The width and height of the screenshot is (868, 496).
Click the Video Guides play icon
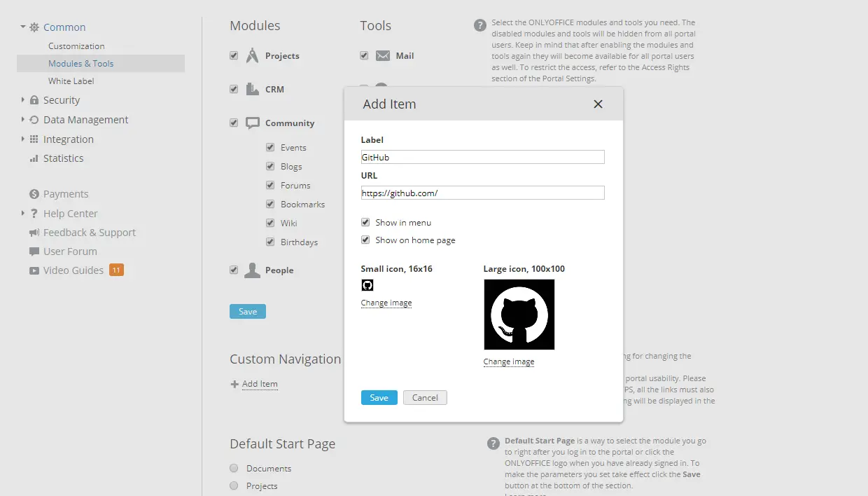tap(34, 270)
